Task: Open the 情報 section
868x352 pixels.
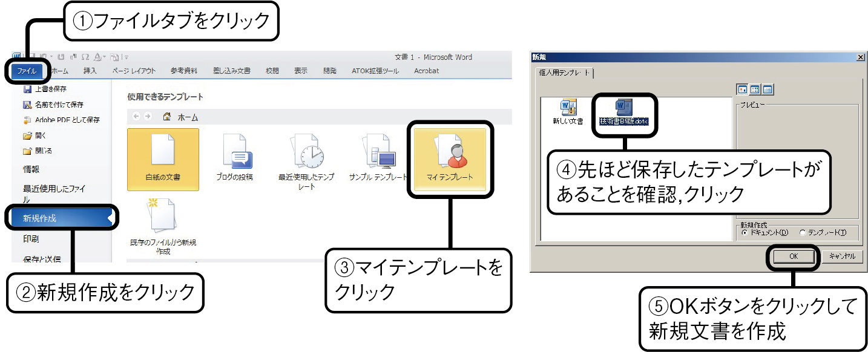Action: coord(31,170)
